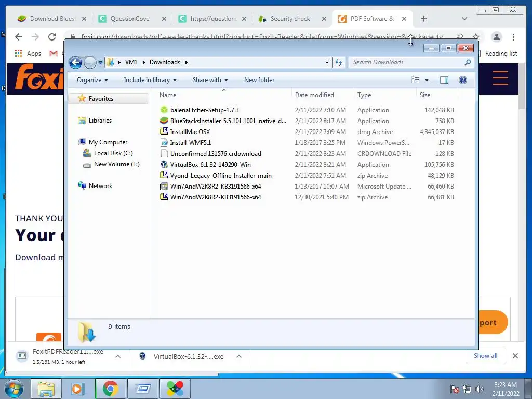Select the Unconfirmed 131576.crdownload file icon
This screenshot has height=399, width=532.
click(x=164, y=154)
